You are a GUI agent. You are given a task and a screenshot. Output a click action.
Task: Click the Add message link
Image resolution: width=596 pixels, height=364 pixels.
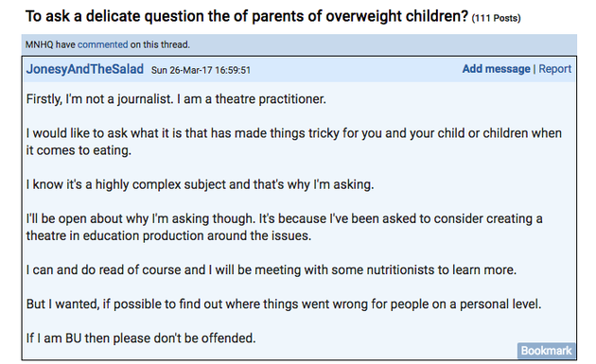496,69
